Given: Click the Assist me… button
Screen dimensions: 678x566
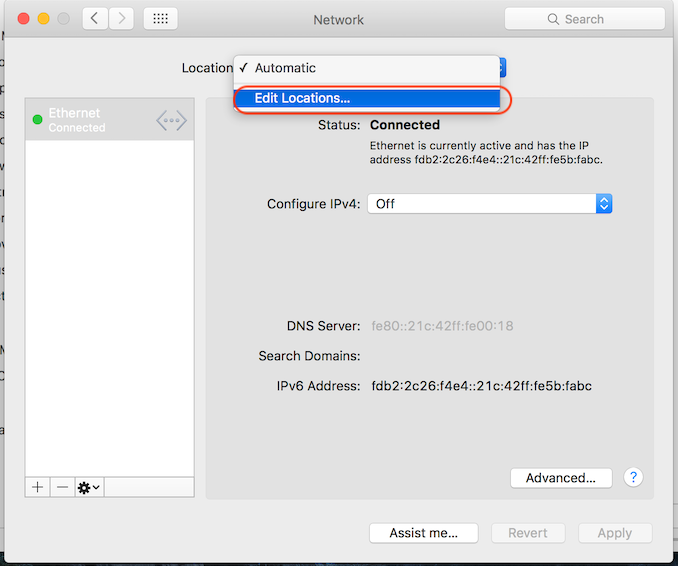Looking at the screenshot, I should click(x=424, y=533).
